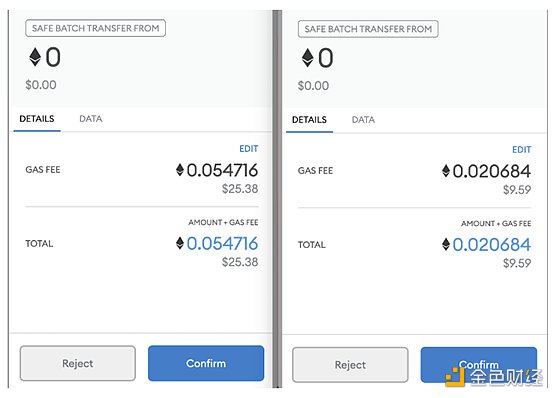This screenshot has height=398, width=554.
Task: Click right SAFE BATCH TRANSFER FROM label
Action: [x=368, y=29]
